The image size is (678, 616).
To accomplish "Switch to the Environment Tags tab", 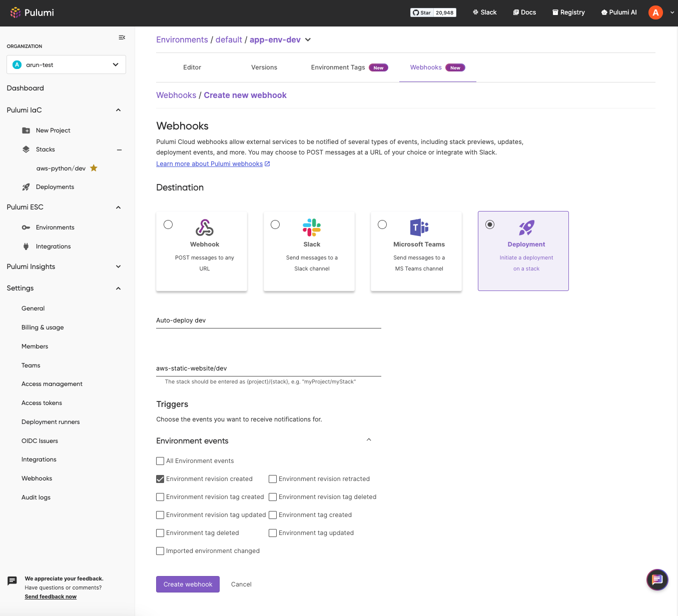I will (x=349, y=67).
